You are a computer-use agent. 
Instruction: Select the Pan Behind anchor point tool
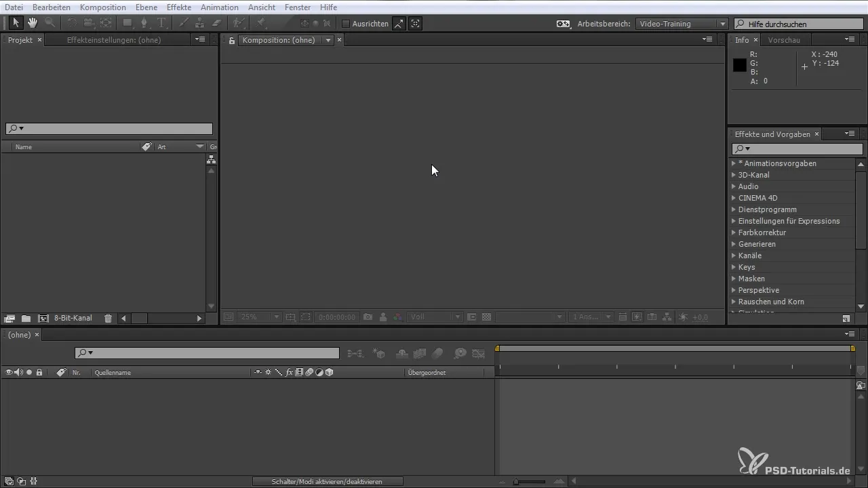(106, 23)
